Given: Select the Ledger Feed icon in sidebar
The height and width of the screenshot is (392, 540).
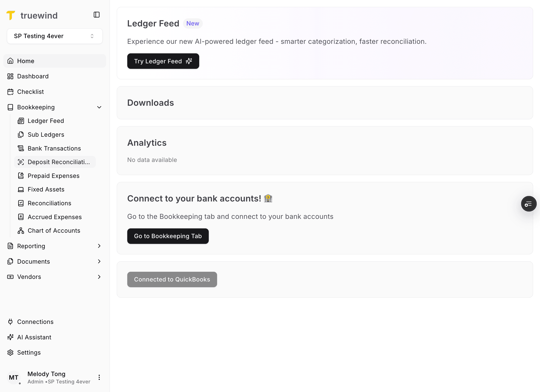Looking at the screenshot, I should 21,121.
